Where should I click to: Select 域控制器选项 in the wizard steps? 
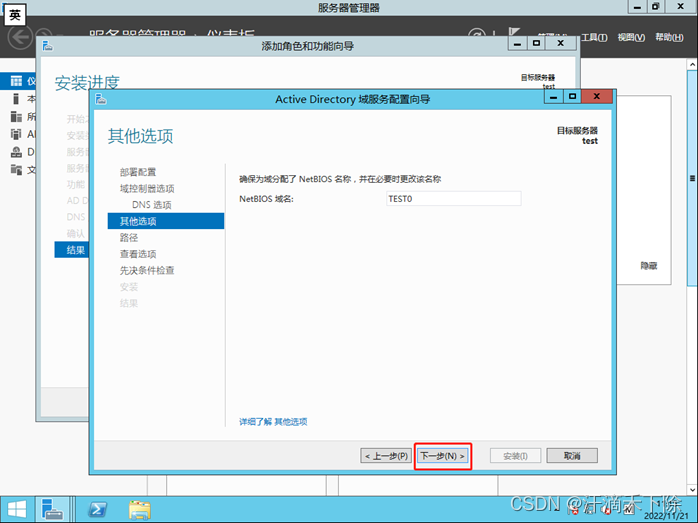(x=147, y=188)
